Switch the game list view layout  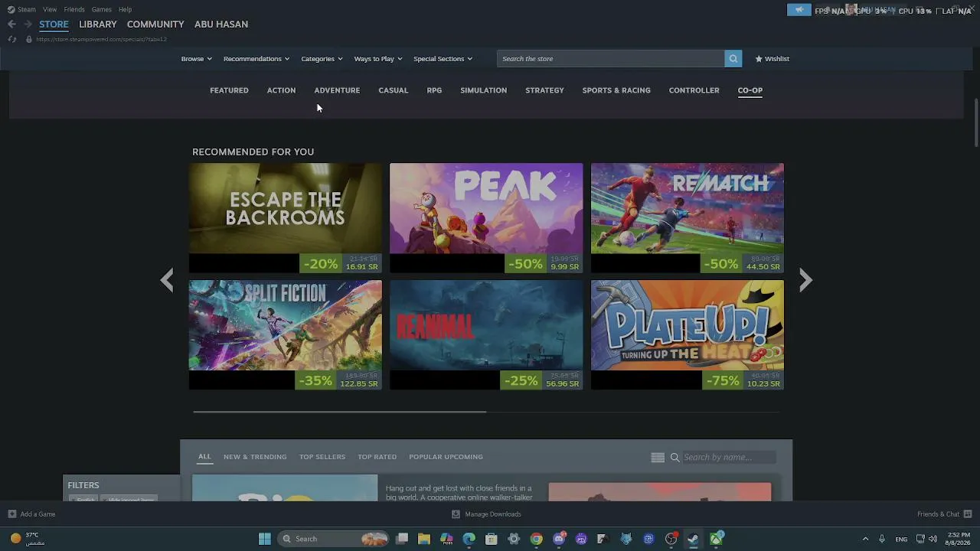[x=658, y=458]
